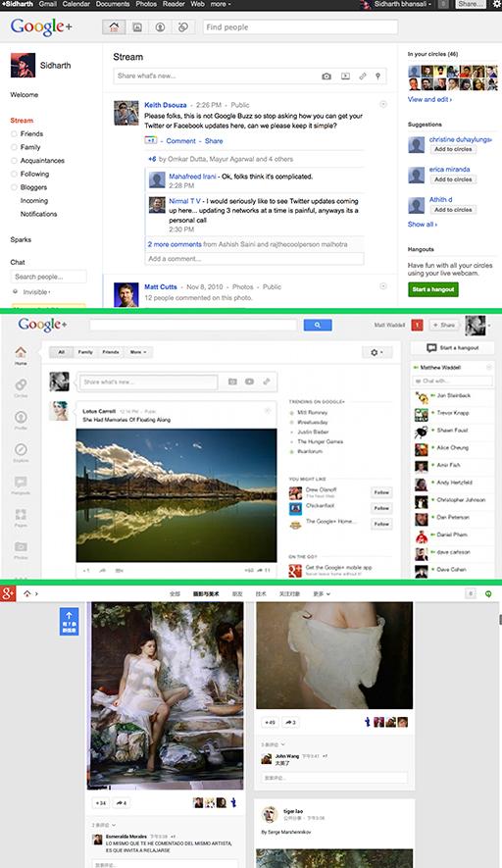Click the scrollbar thumb on the Chinese layout's edge
The height and width of the screenshot is (868, 502).
tap(500, 620)
